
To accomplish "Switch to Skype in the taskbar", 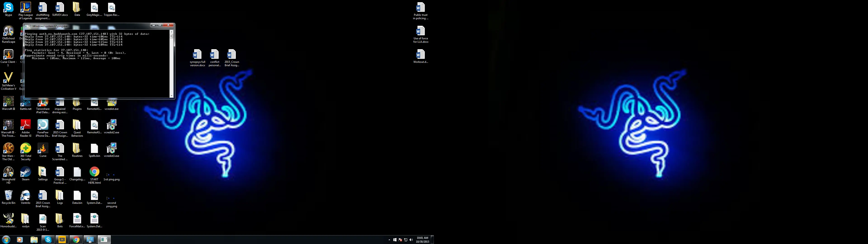I will pyautogui.click(x=48, y=240).
